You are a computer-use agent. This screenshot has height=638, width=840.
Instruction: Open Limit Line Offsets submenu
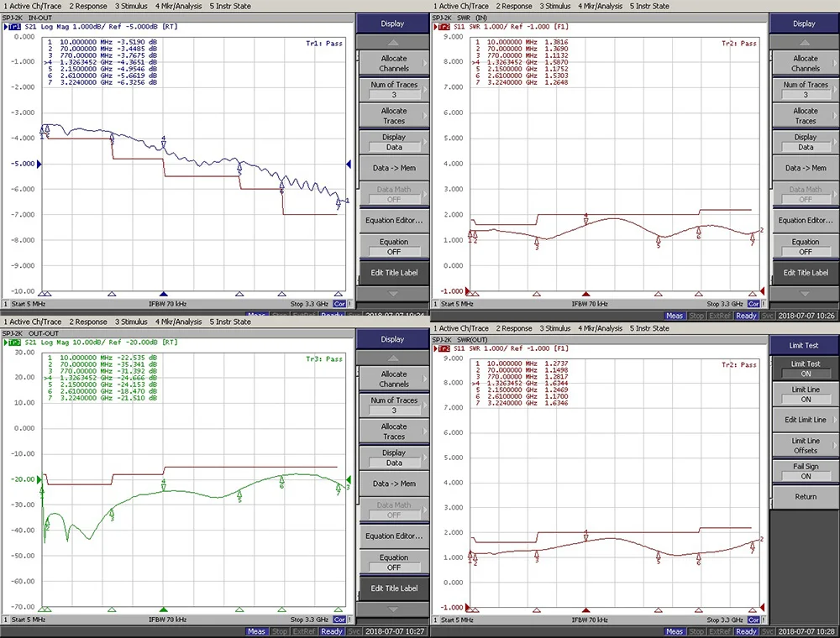click(806, 445)
